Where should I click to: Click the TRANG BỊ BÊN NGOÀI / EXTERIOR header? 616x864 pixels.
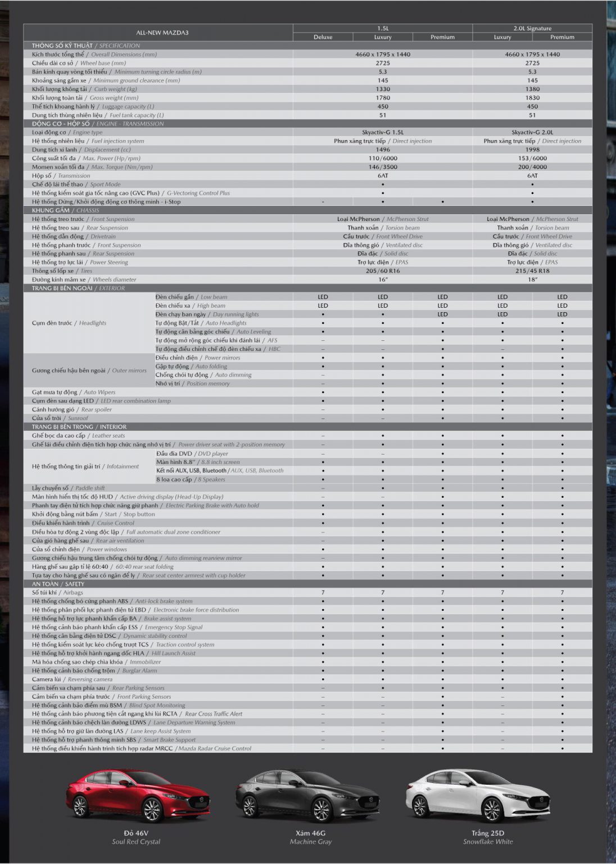point(78,288)
